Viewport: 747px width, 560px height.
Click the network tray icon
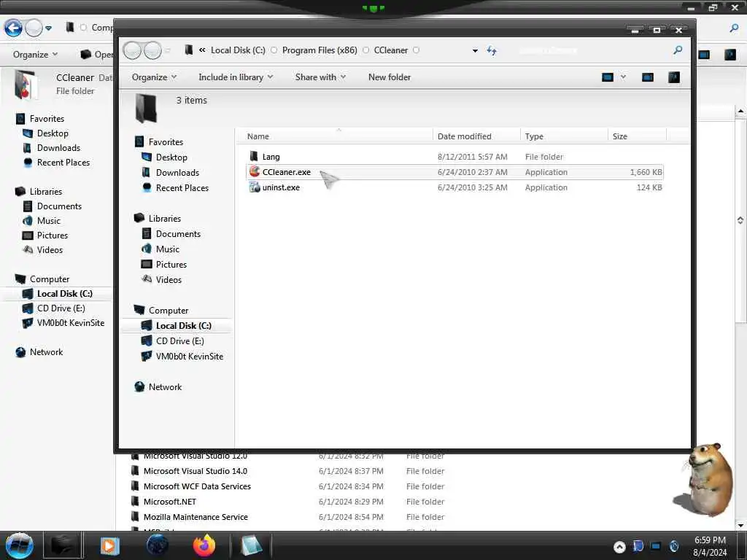(656, 546)
